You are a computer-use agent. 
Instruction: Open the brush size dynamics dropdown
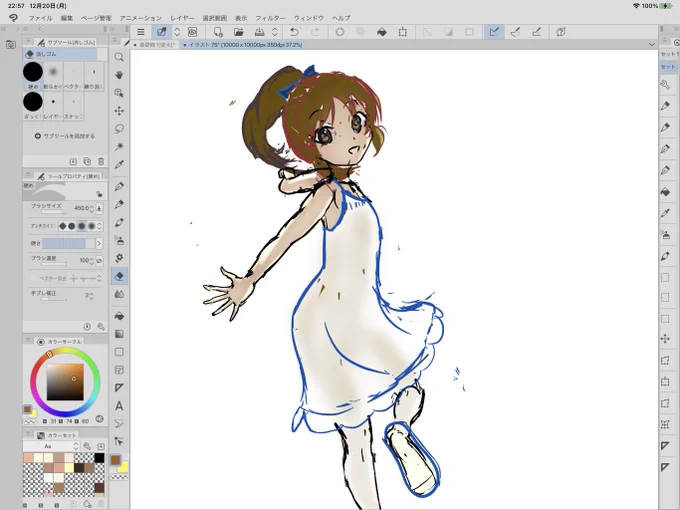click(x=99, y=209)
